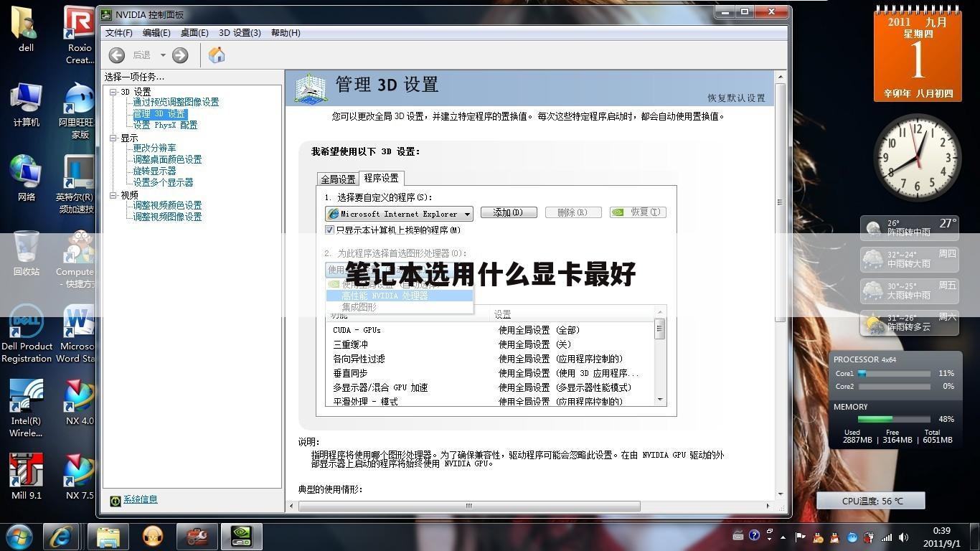The height and width of the screenshot is (551, 980).
Task: Open the orange media player taskbar icon
Action: [x=153, y=537]
